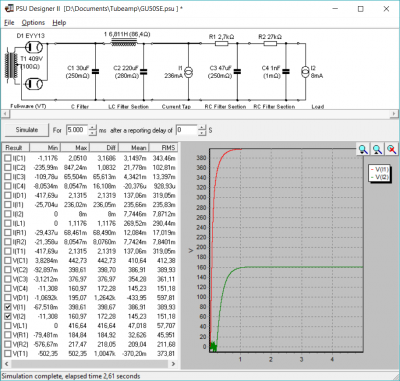
Task: Click the reporting delay input field
Action: coord(187,130)
